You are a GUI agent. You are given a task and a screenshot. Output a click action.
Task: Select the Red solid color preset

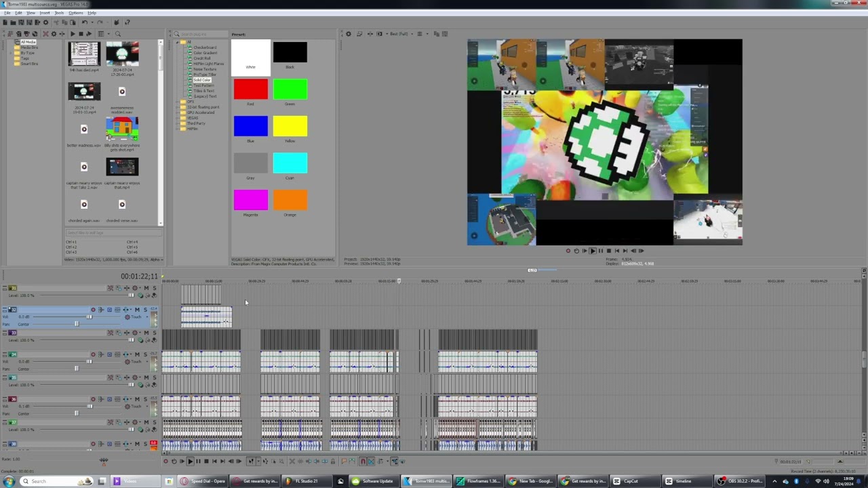(251, 89)
